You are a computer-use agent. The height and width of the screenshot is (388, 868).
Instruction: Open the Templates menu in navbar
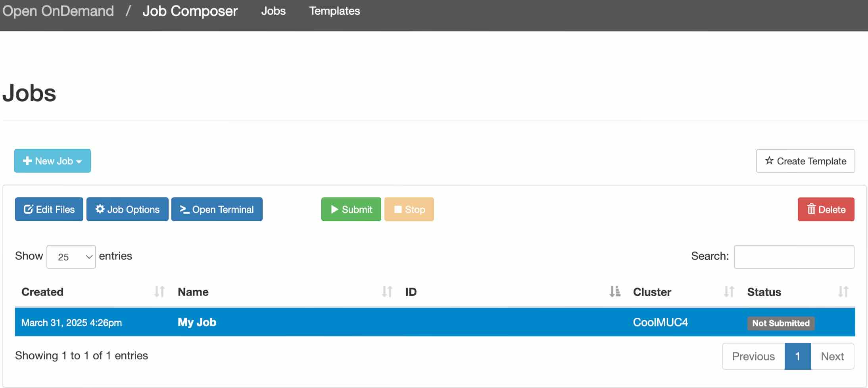pos(334,11)
